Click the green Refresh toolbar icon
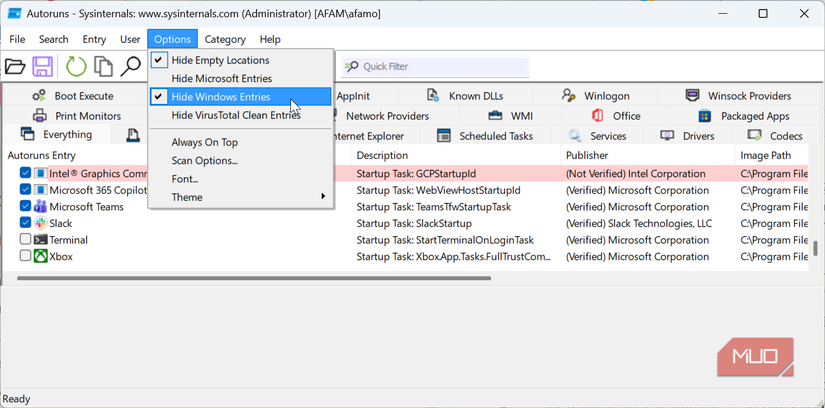The width and height of the screenshot is (825, 408). pyautogui.click(x=76, y=67)
